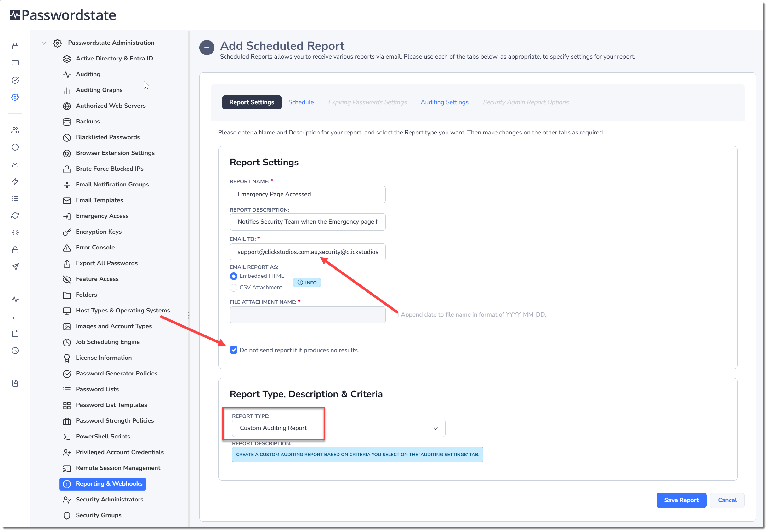Viewport: 768px width, 532px height.
Task: Click the shield icon beside Security Groups
Action: [67, 515]
